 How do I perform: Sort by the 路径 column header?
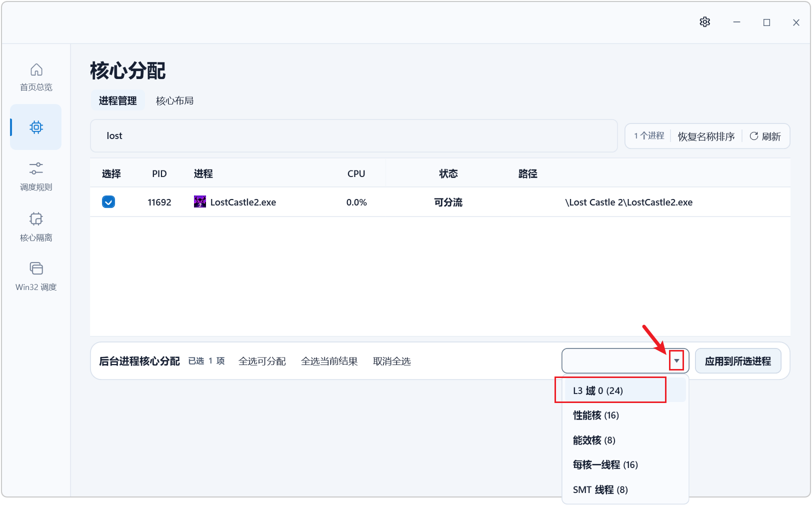point(527,173)
